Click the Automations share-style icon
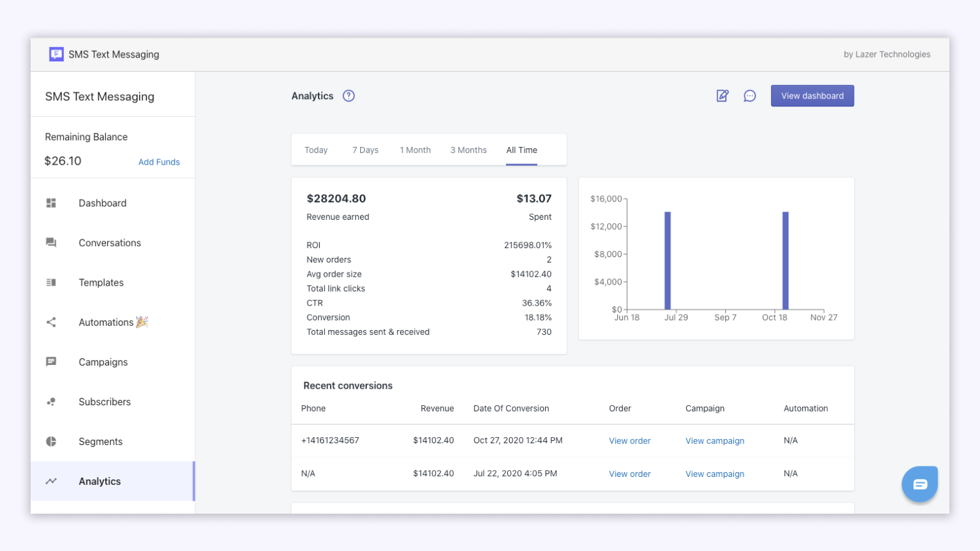 [51, 322]
